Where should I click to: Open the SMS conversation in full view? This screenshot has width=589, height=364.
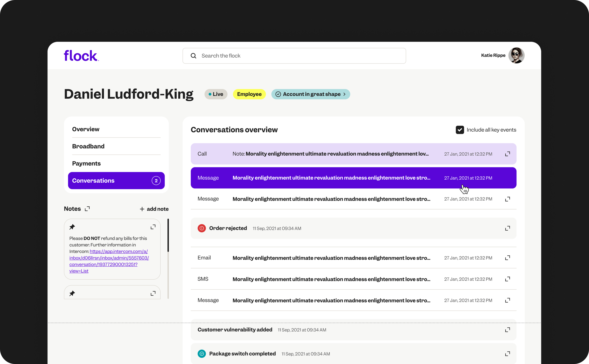507,279
